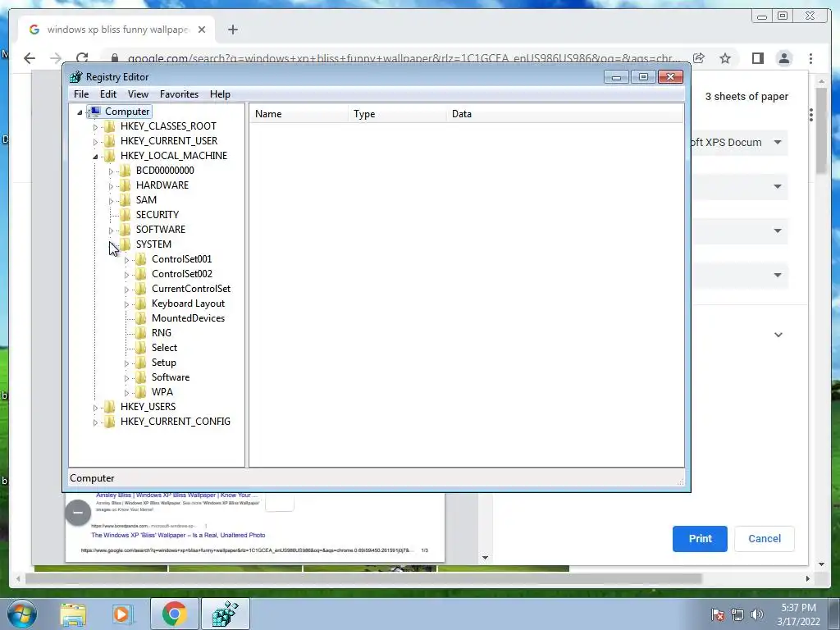The image size is (840, 630).
Task: Switch to Chrome via the taskbar
Action: [174, 614]
